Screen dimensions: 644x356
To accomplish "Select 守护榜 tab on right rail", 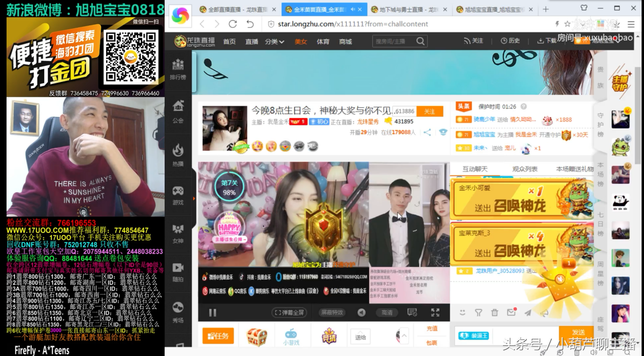I will [x=600, y=125].
